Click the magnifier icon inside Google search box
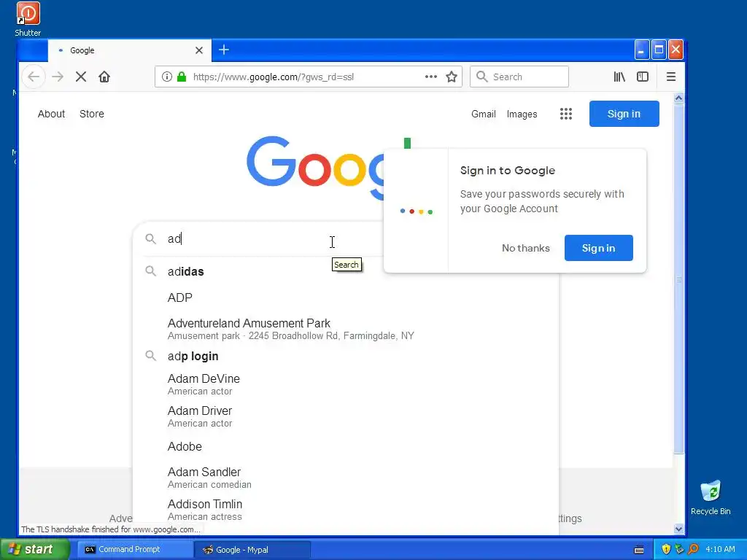 point(150,238)
